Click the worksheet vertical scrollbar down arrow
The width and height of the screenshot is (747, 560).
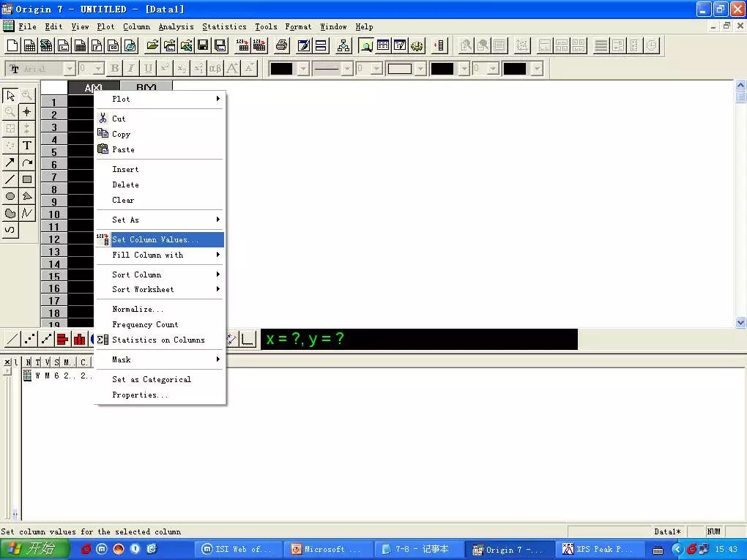[x=740, y=322]
